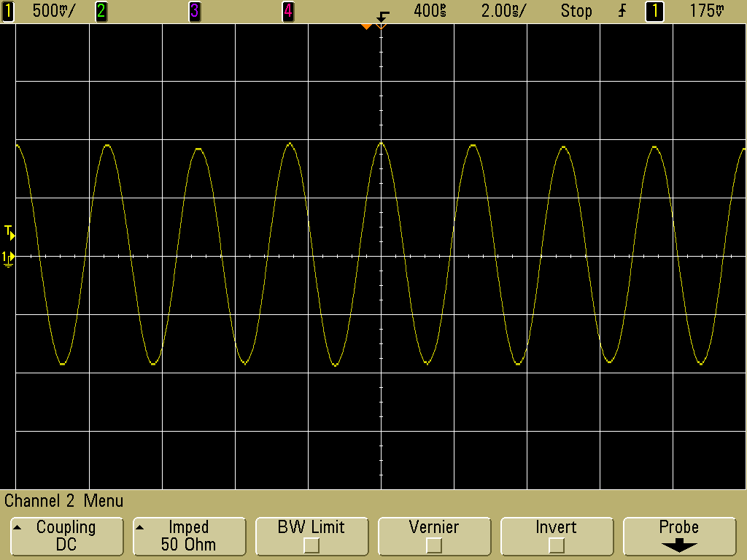
Task: Expand the Probe submenu arrow
Action: pos(678,545)
